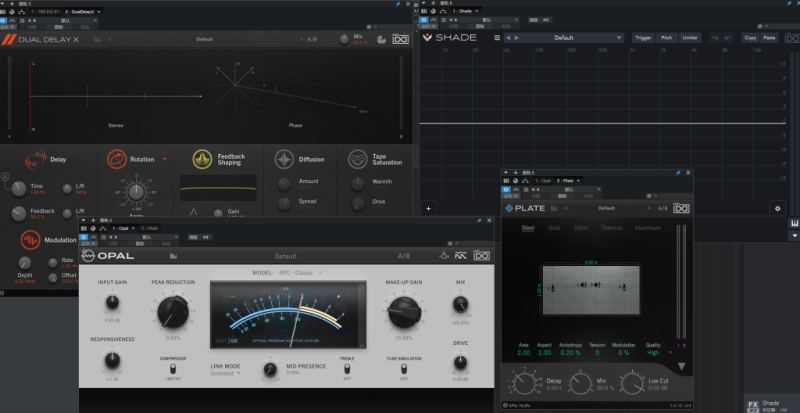Click the Feedback Shaping icon

click(x=202, y=159)
